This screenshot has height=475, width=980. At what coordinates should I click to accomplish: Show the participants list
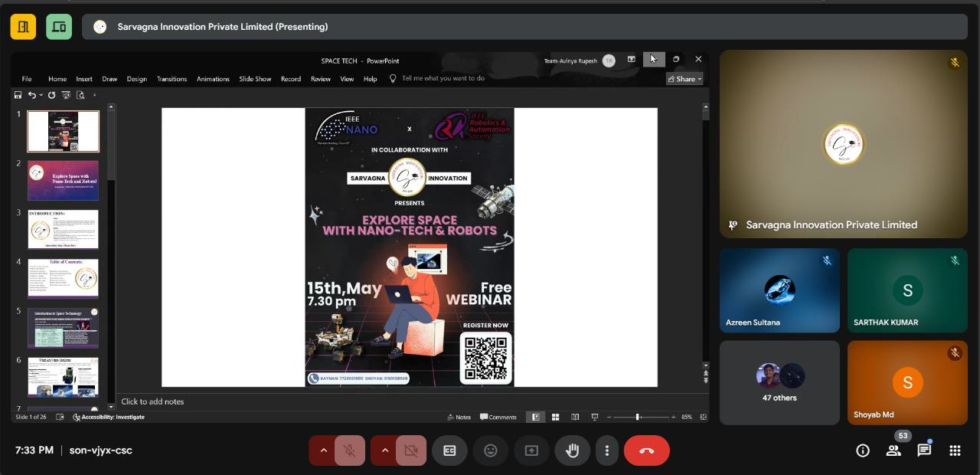pos(893,450)
